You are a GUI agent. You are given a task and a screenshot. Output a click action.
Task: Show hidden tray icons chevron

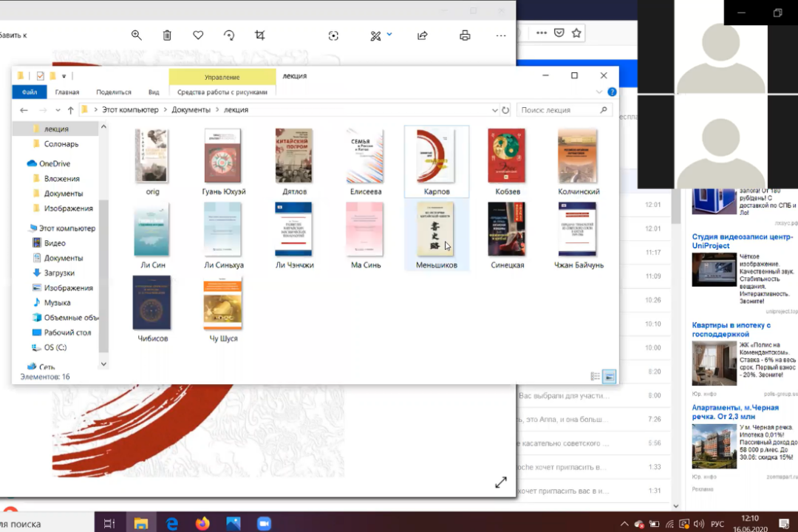click(624, 524)
